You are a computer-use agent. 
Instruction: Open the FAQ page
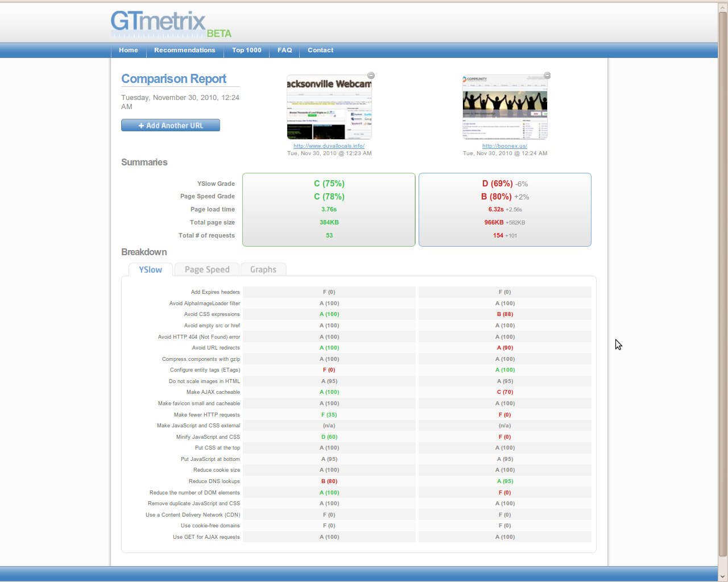click(285, 50)
